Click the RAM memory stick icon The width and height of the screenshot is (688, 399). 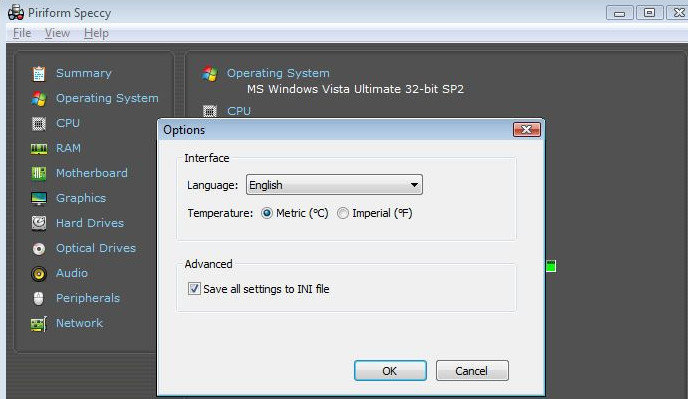click(x=39, y=149)
